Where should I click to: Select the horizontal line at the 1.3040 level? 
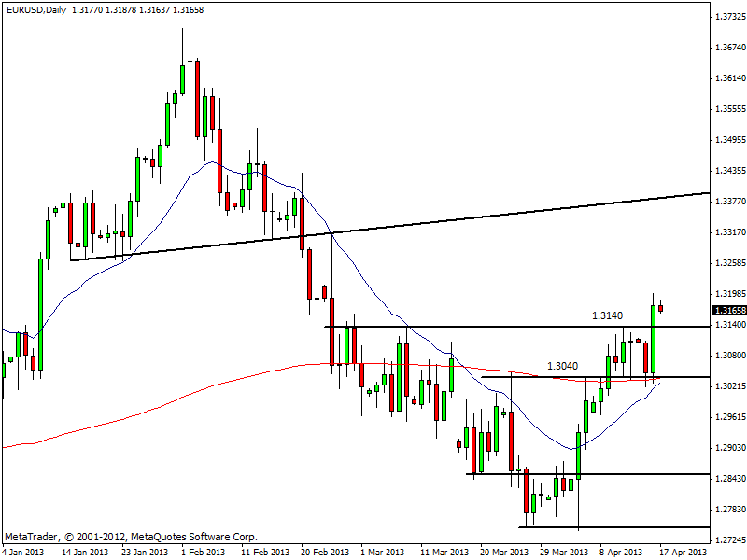(x=560, y=377)
